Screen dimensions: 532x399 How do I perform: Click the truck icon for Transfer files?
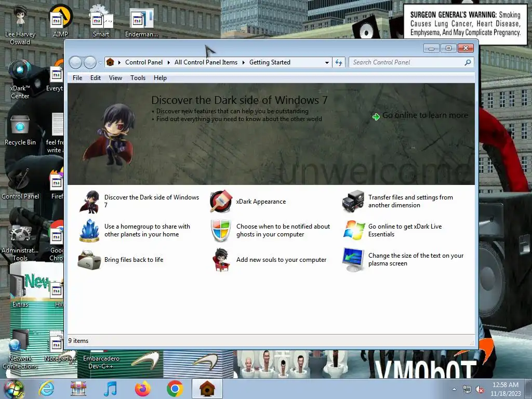tap(353, 201)
